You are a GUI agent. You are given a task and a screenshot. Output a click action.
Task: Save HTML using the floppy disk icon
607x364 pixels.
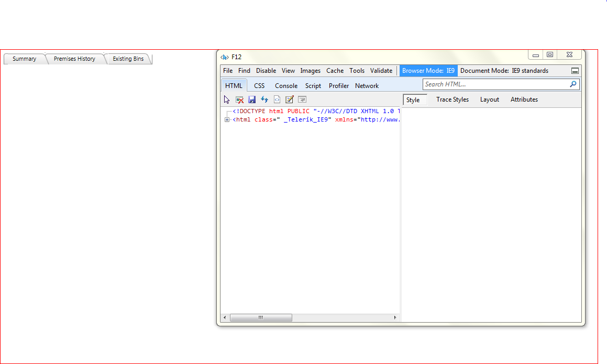[x=252, y=100]
